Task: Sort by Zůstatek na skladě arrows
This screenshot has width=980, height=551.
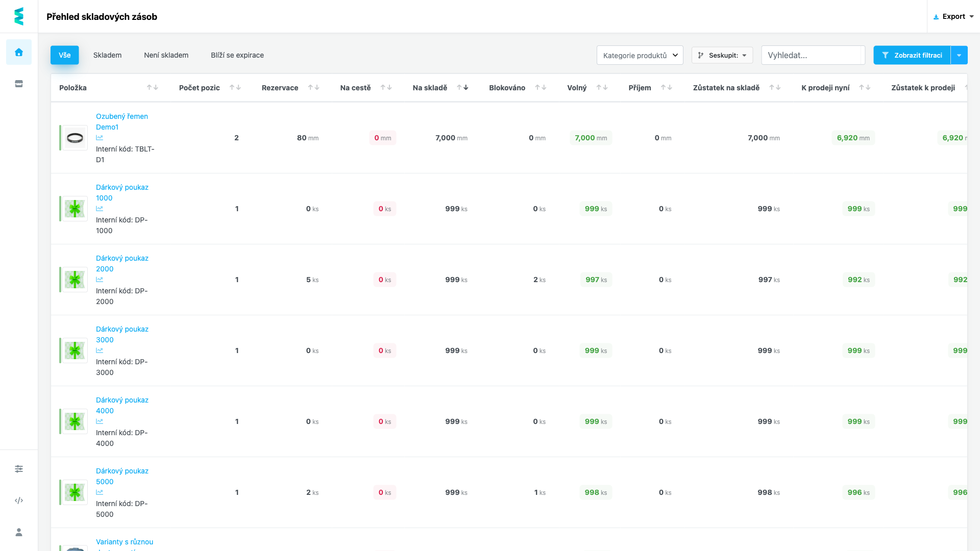Action: [x=775, y=88]
